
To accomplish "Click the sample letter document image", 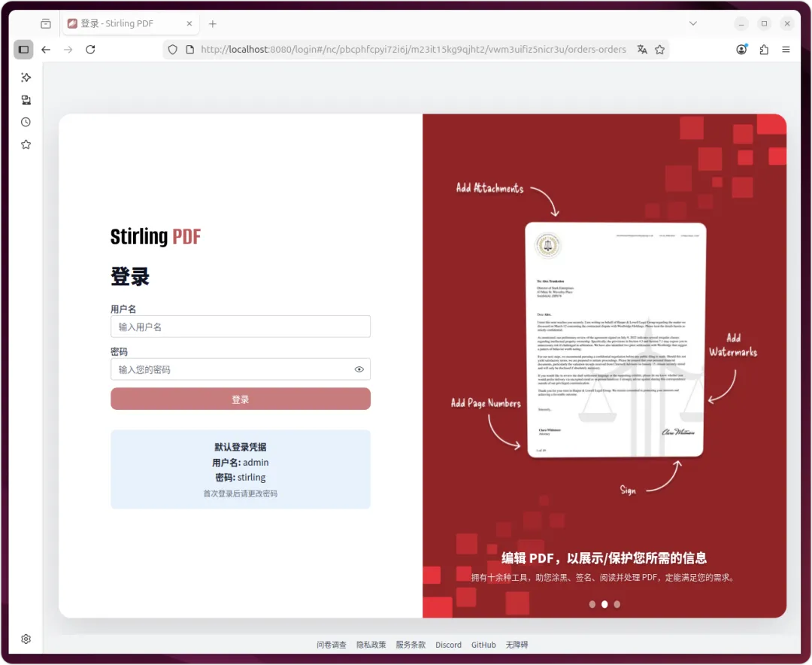I will click(x=616, y=340).
